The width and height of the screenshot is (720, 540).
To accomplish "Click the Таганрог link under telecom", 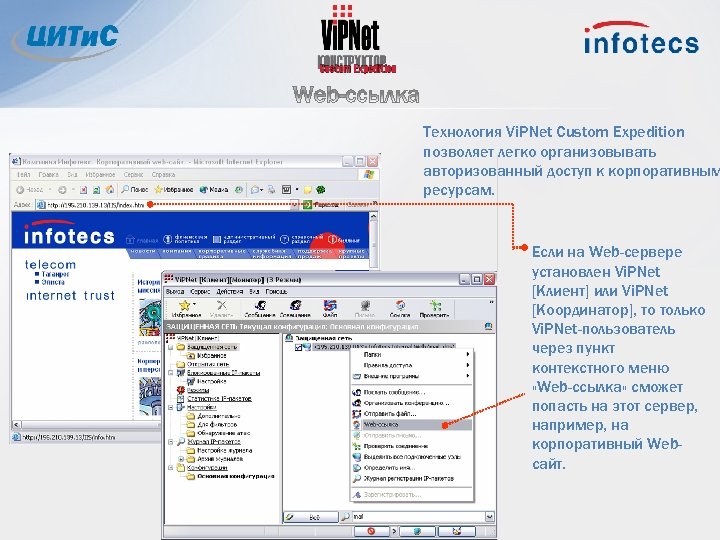I will point(55,274).
